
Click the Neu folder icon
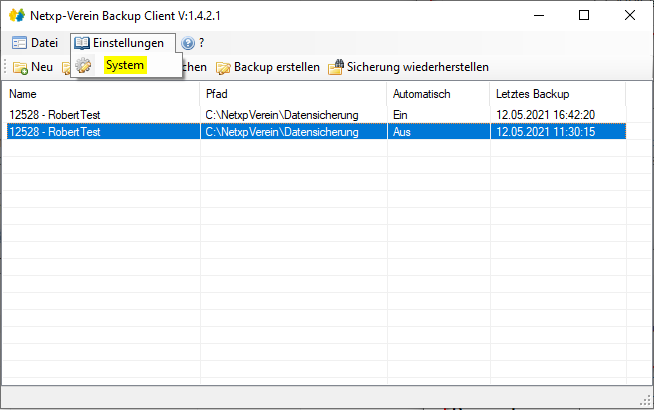20,68
